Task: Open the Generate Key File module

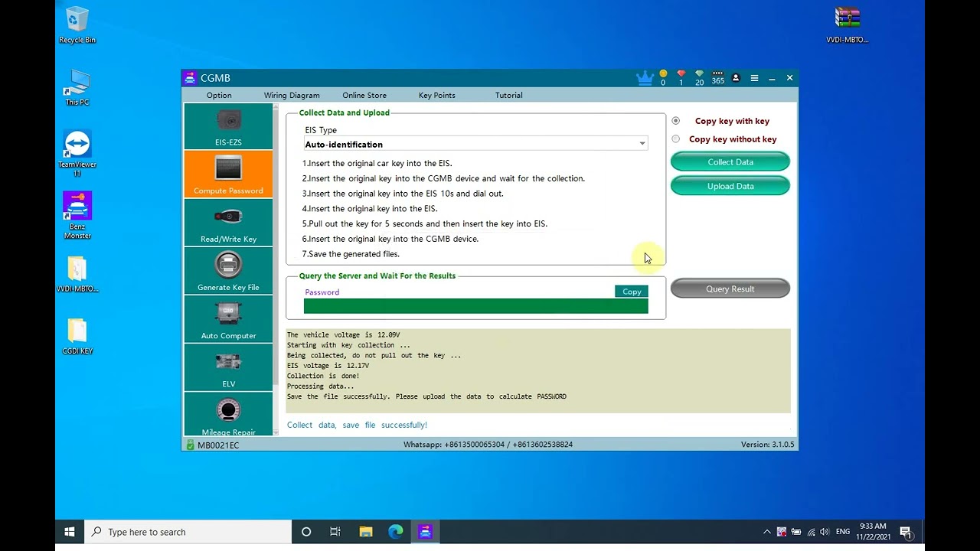Action: [228, 271]
